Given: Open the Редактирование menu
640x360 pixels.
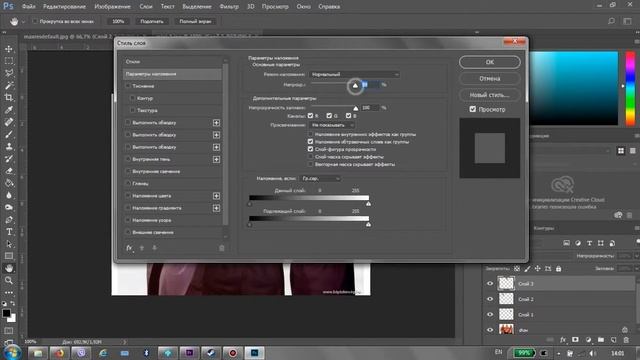Looking at the screenshot, I should [x=64, y=7].
